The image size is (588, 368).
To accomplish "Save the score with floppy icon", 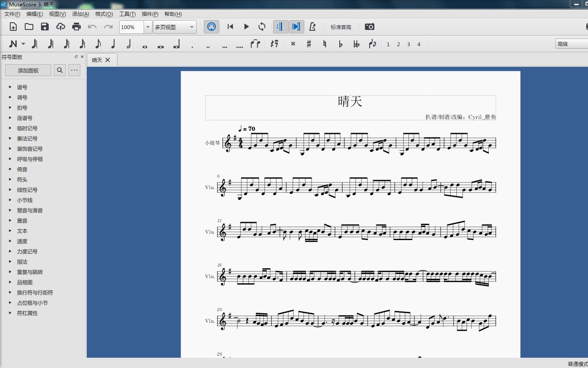I will (45, 27).
